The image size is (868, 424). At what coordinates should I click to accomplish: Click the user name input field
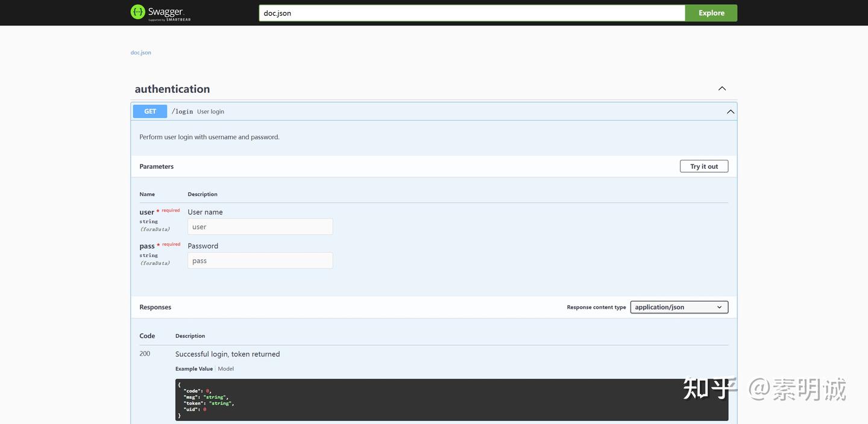tap(260, 227)
